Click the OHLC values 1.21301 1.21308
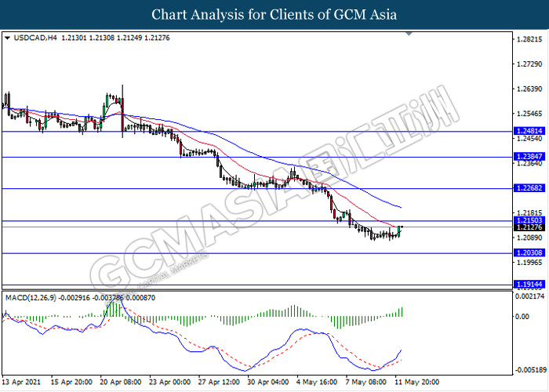The image size is (549, 392). click(88, 38)
